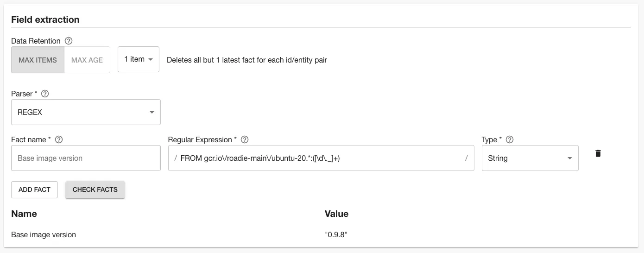
Task: Open the '1 item' retention count dropdown
Action: (x=139, y=59)
